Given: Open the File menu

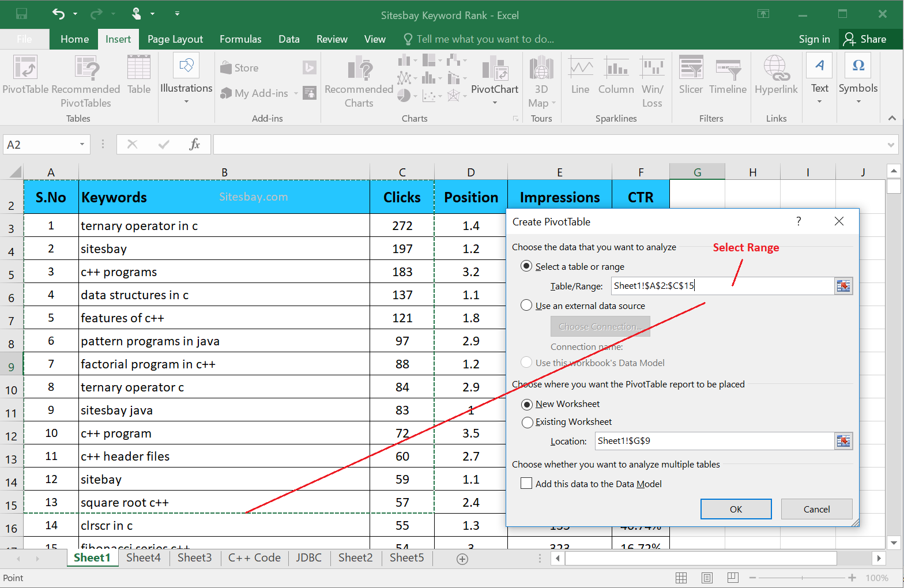Looking at the screenshot, I should click(24, 39).
